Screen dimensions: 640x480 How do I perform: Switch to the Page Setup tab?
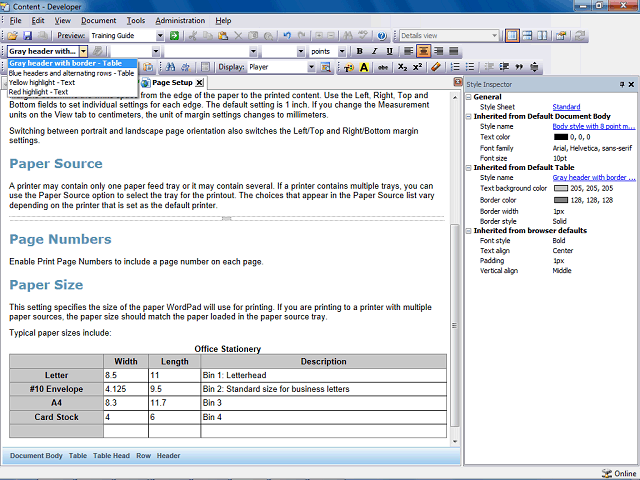pyautogui.click(x=172, y=83)
